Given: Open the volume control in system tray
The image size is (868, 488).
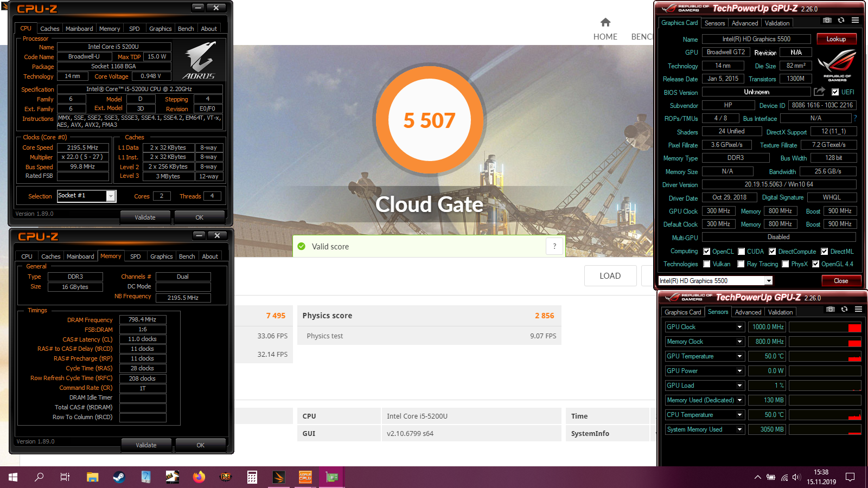Looking at the screenshot, I should click(x=796, y=478).
